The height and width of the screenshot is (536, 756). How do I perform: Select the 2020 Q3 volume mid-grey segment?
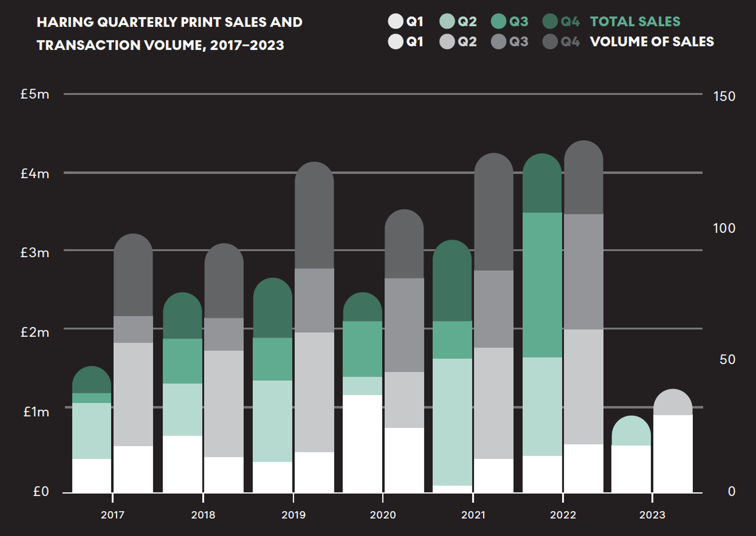coord(404,325)
